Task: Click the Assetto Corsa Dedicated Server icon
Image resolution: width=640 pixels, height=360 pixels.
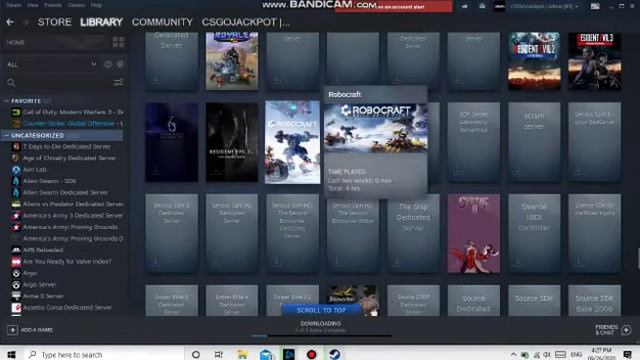Action: (16, 307)
